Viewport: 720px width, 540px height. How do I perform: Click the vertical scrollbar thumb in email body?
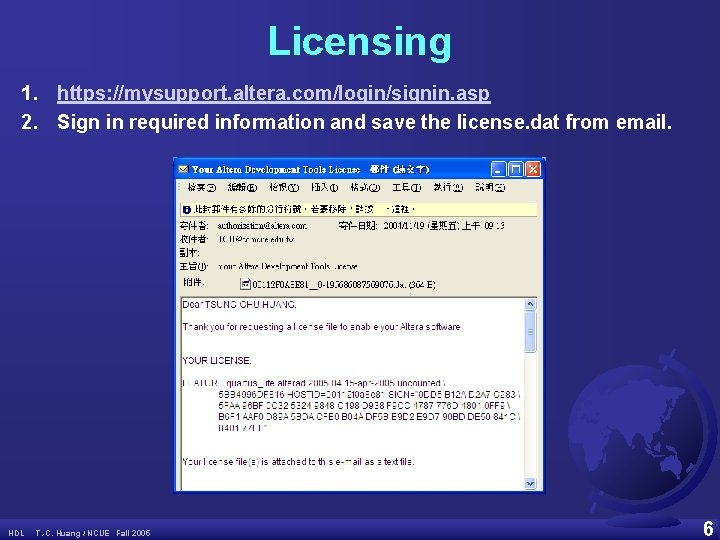[x=530, y=332]
